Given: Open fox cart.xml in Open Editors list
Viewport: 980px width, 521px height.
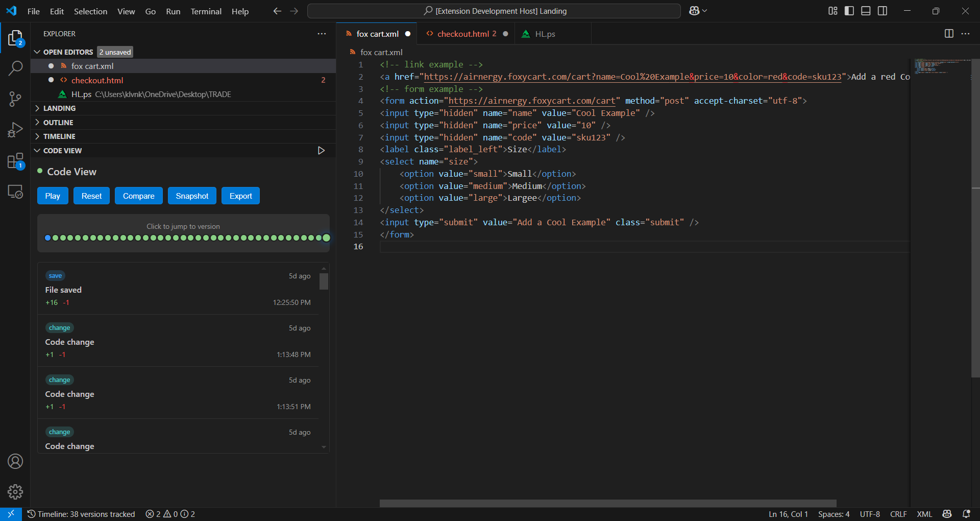Looking at the screenshot, I should [183, 66].
